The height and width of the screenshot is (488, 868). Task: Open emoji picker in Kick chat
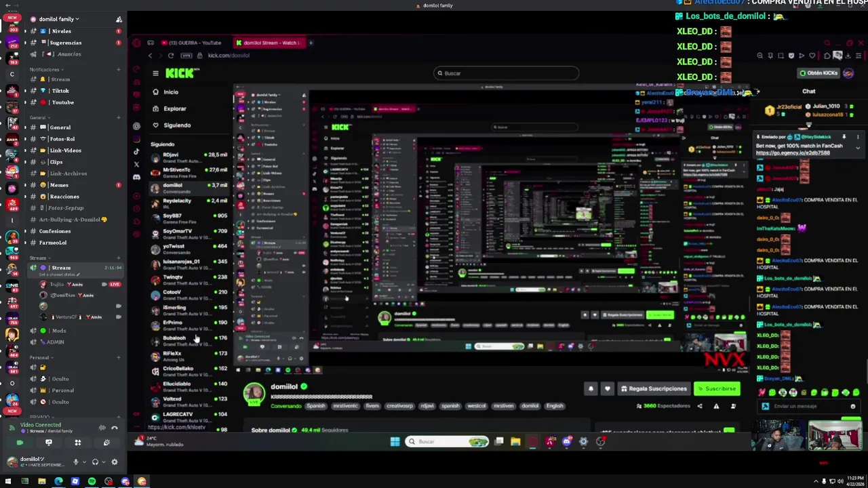(852, 407)
